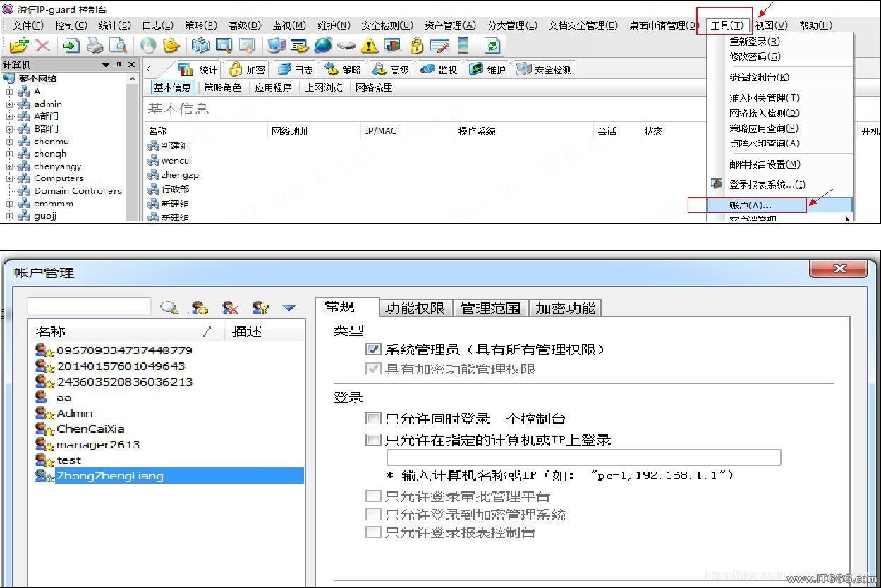The height and width of the screenshot is (588, 881).
Task: Click the new folder icon in the toolbar
Action: (19, 46)
